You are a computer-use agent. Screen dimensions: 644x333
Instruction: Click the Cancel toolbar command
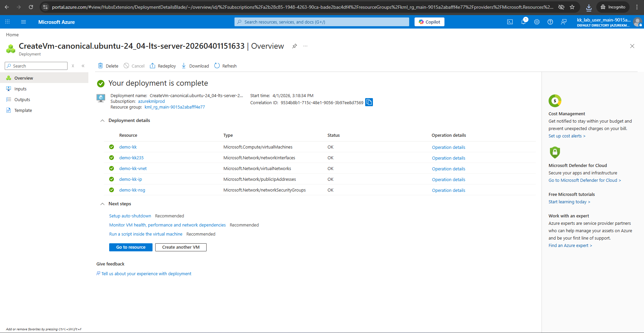point(134,66)
